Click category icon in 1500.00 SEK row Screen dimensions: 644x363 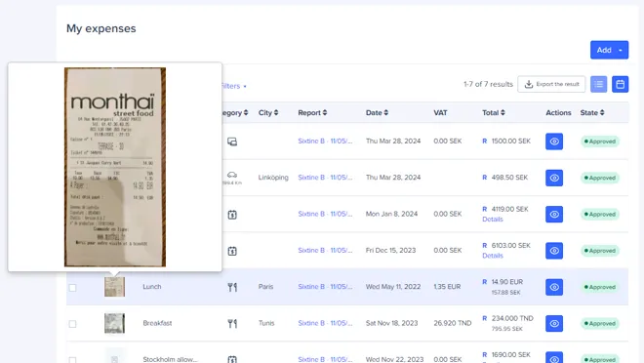232,141
